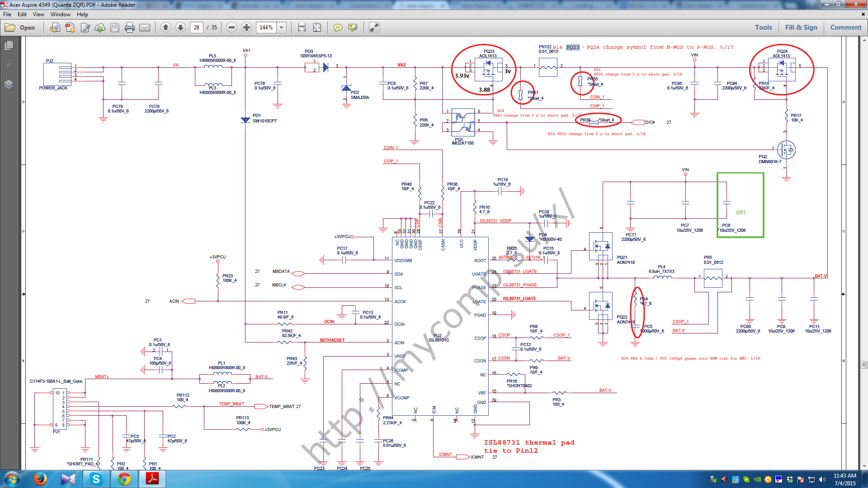Click the Print file icon

(x=130, y=28)
